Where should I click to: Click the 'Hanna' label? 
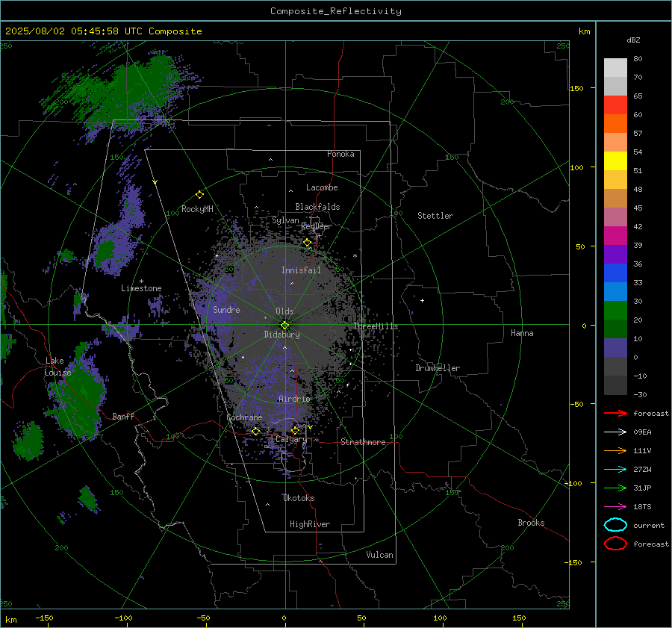[522, 333]
